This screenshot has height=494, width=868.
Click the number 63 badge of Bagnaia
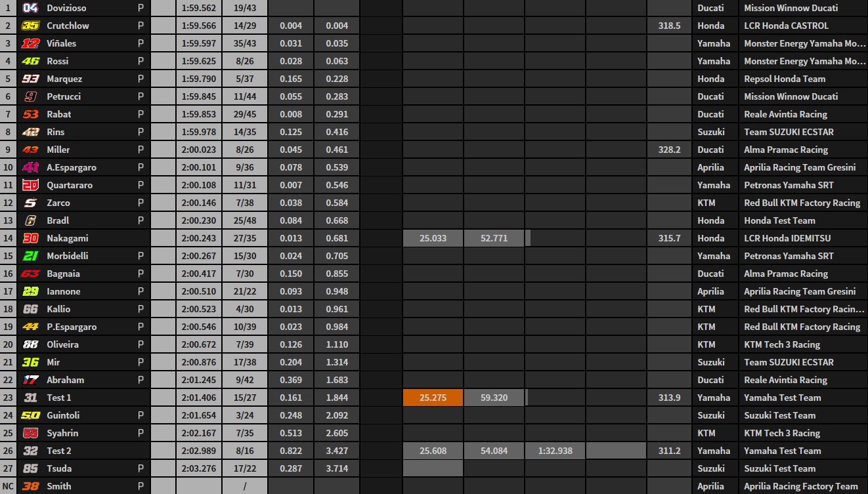coord(30,274)
